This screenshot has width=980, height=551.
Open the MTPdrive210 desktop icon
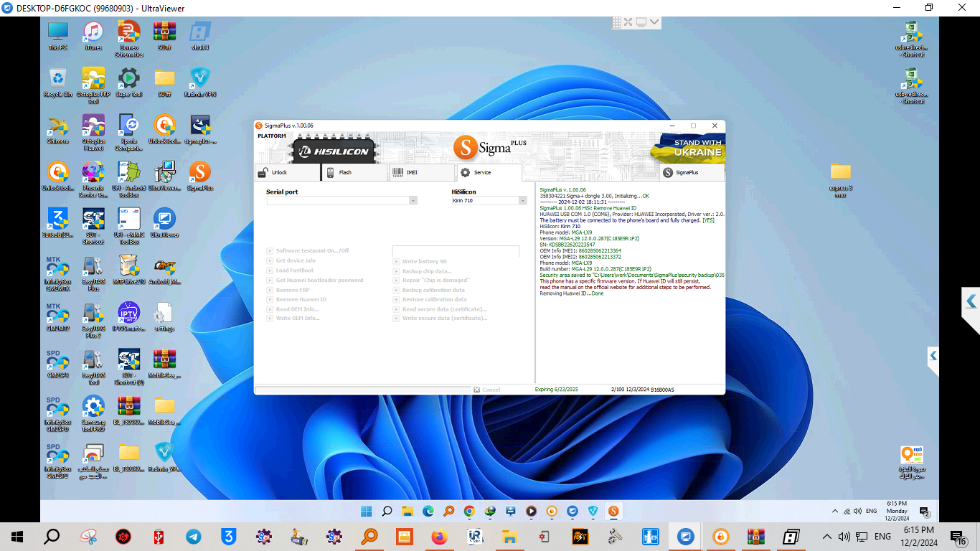click(x=129, y=270)
